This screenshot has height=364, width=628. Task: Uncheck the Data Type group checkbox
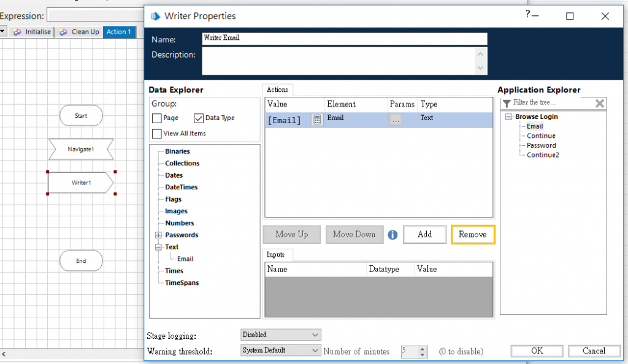(x=199, y=118)
